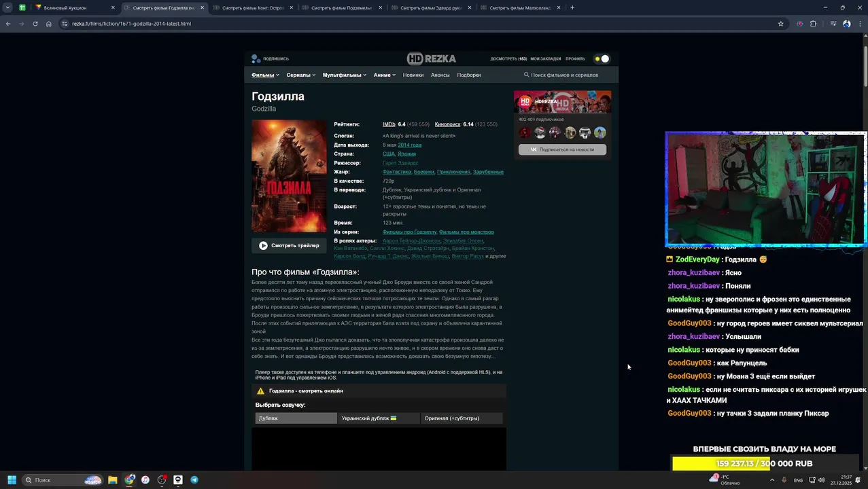
Task: Switch to the Эдвард руки browser tab
Action: click(431, 7)
